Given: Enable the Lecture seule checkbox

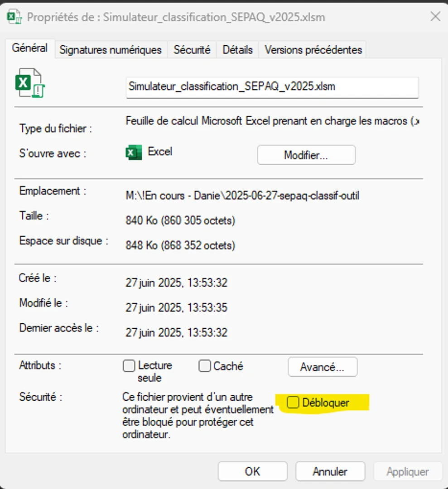Looking at the screenshot, I should coord(129,366).
